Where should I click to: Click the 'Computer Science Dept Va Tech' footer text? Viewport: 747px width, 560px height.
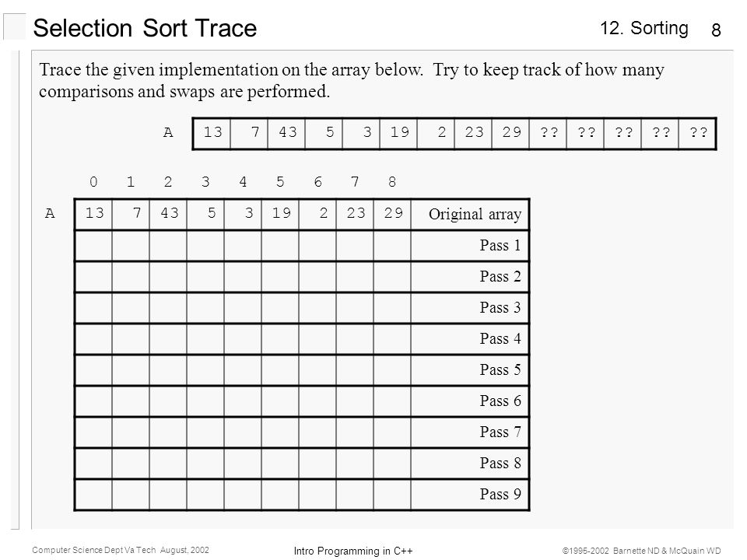coord(94,550)
